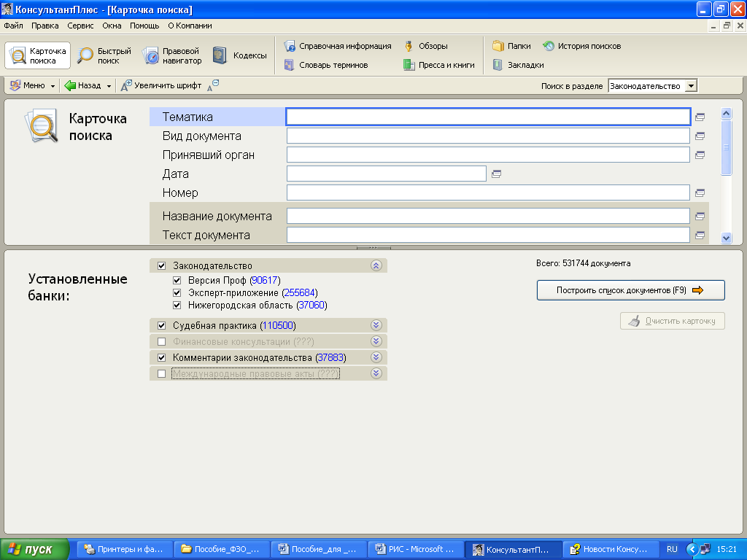Screen dimensions: 747x560
Task: Go back with Назад green arrow
Action: [x=70, y=85]
